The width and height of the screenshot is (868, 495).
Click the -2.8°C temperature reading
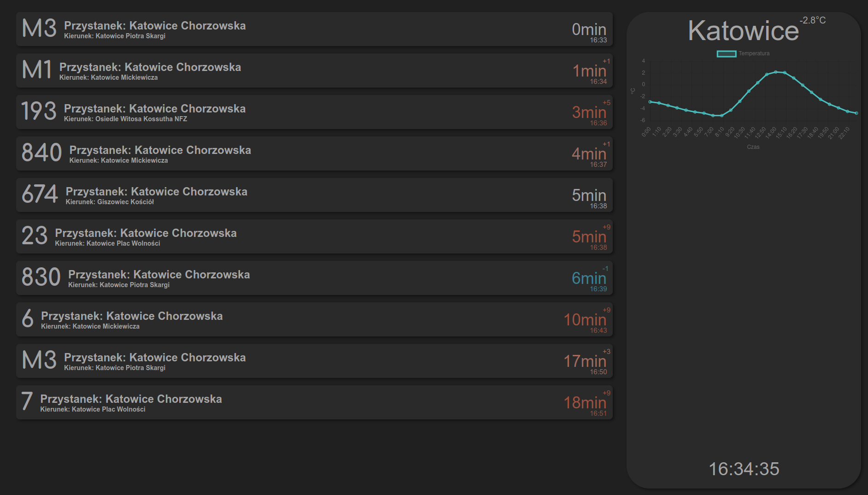click(x=813, y=20)
